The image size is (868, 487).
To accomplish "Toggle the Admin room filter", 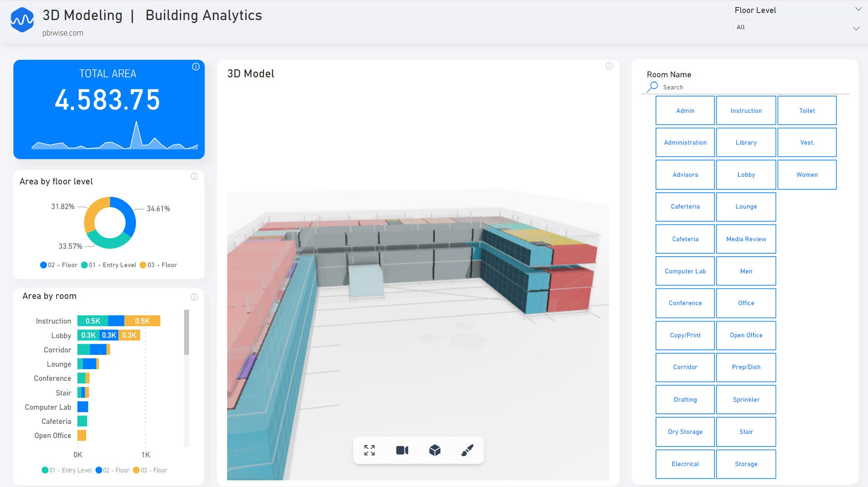I will tap(685, 110).
